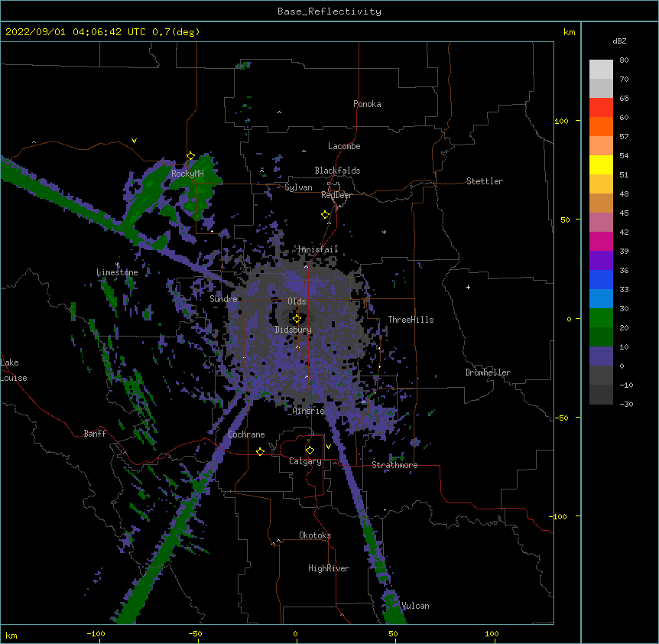Click the Stettler city label
Image resolution: width=659 pixels, height=644 pixels.
[x=485, y=181]
